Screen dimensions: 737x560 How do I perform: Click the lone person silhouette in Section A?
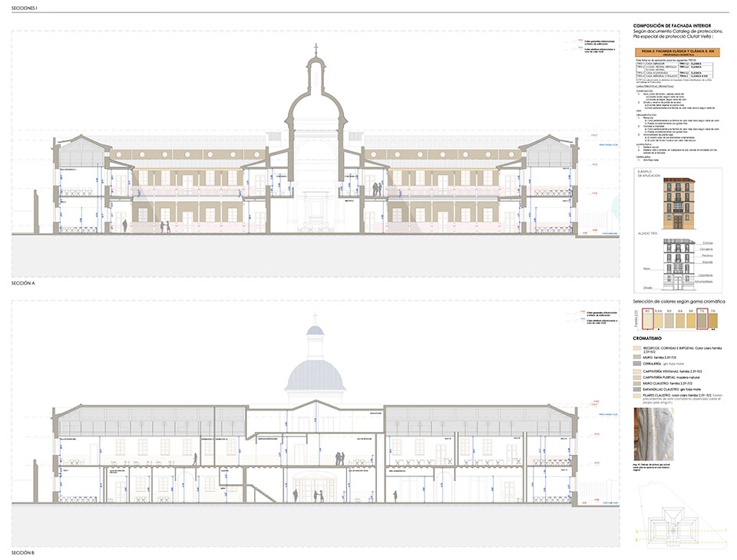124,226
